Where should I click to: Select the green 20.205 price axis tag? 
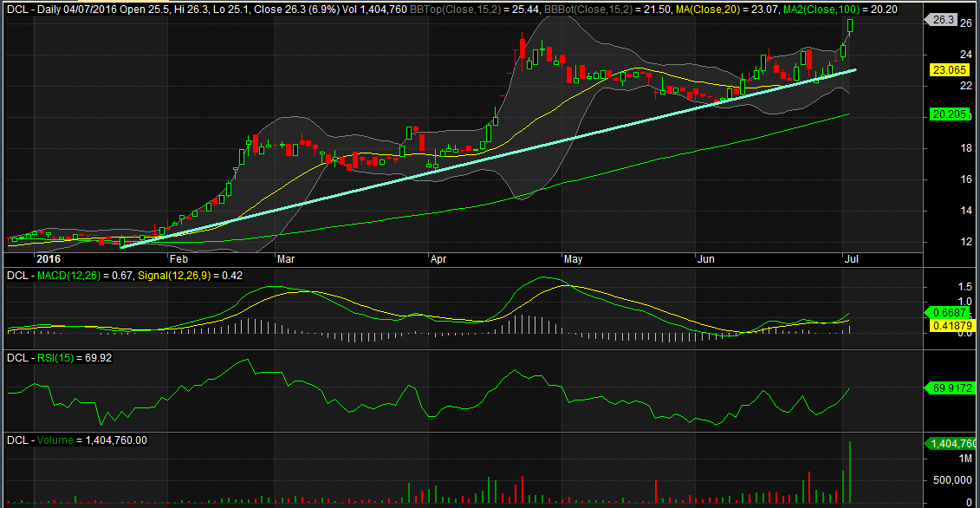coord(948,114)
